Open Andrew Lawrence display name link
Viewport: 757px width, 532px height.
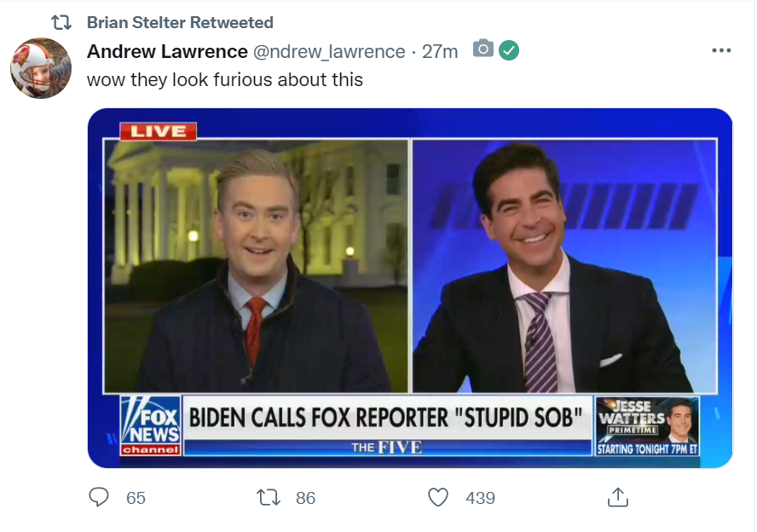coord(168,51)
